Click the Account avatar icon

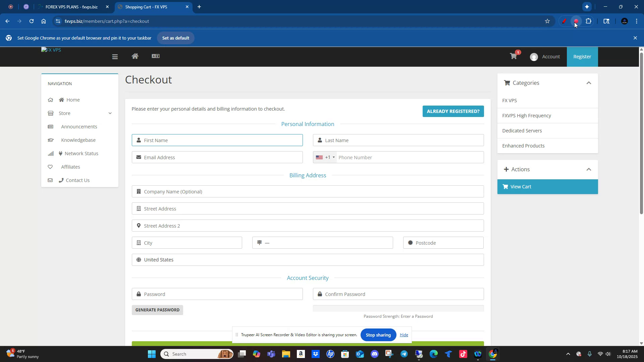pos(534,57)
